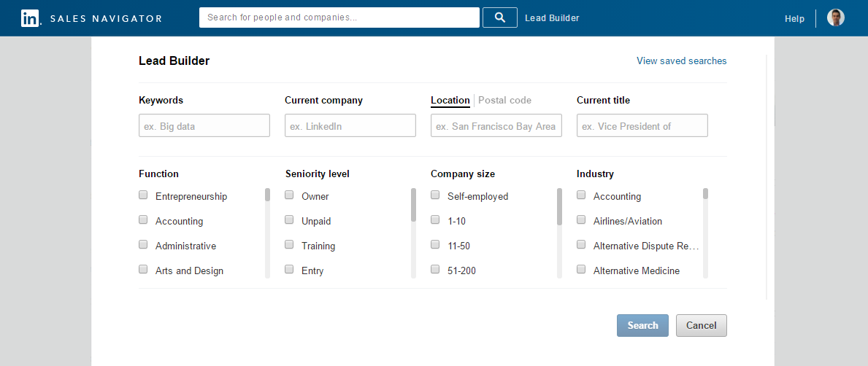The width and height of the screenshot is (868, 366).
Task: Open View saved searches link
Action: coord(681,61)
